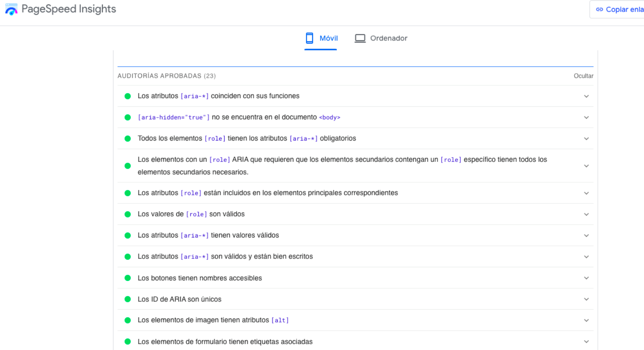Click Ocultar to hide approved audits
Image resolution: width=644 pixels, height=350 pixels.
pyautogui.click(x=583, y=76)
